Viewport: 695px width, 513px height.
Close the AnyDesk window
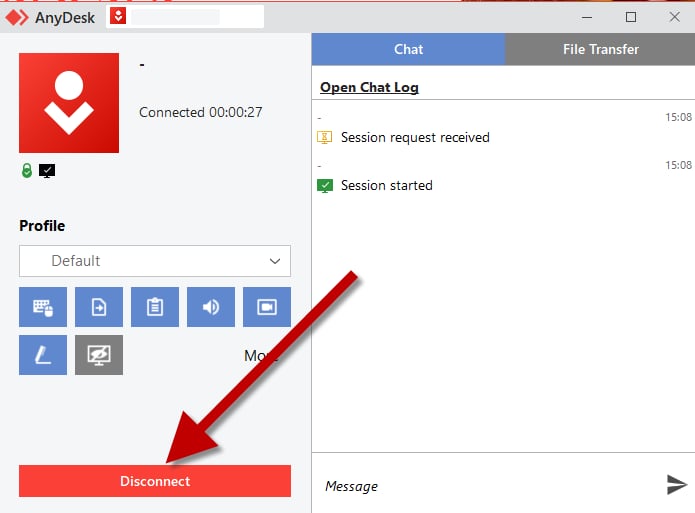tap(675, 17)
